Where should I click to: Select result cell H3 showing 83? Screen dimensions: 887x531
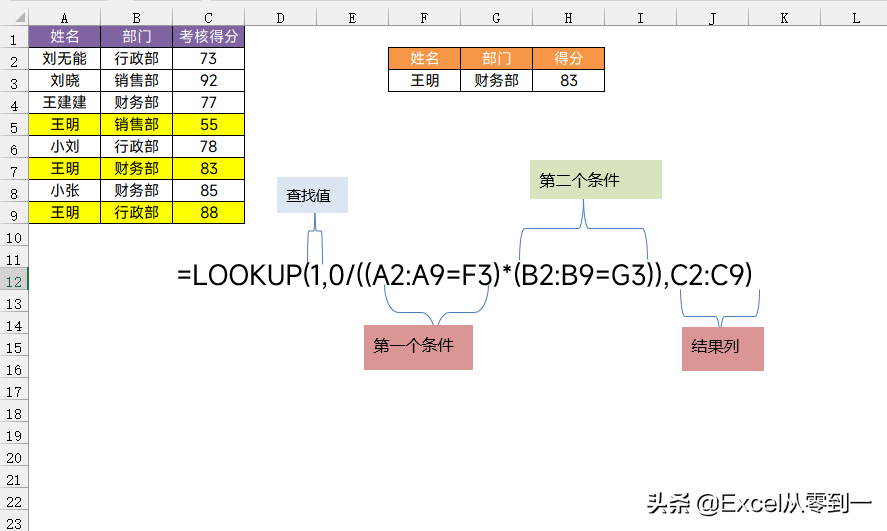[x=569, y=80]
